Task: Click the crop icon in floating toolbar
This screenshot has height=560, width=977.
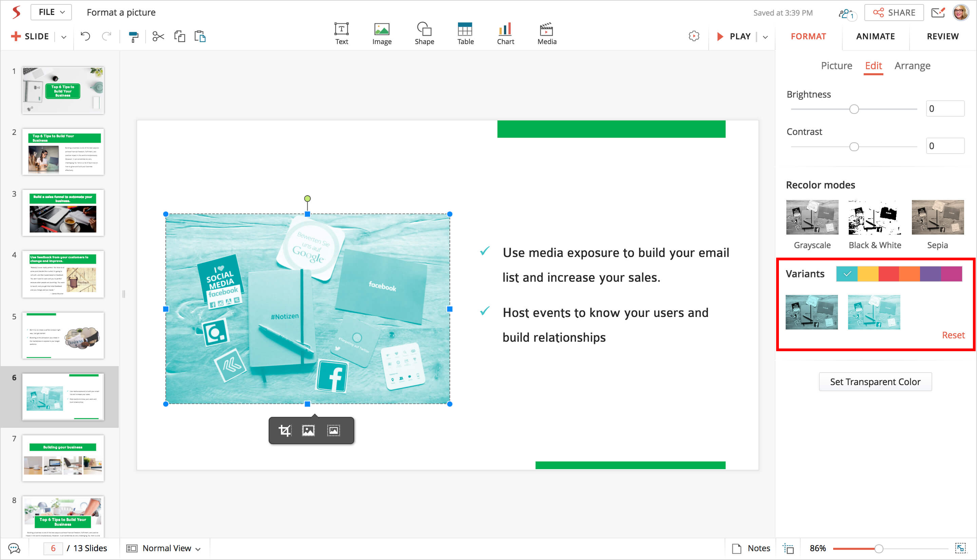Action: [285, 431]
